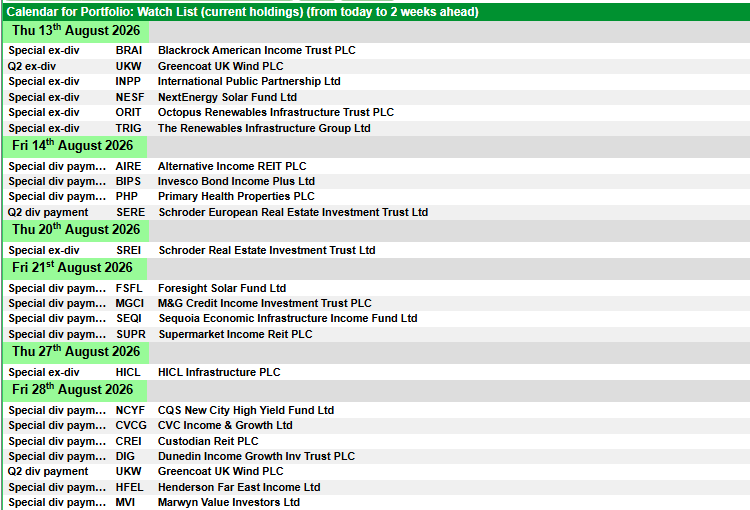Viewport: 750px width, 510px height.
Task: Open International Public Partnership Ltd row
Action: [249, 81]
